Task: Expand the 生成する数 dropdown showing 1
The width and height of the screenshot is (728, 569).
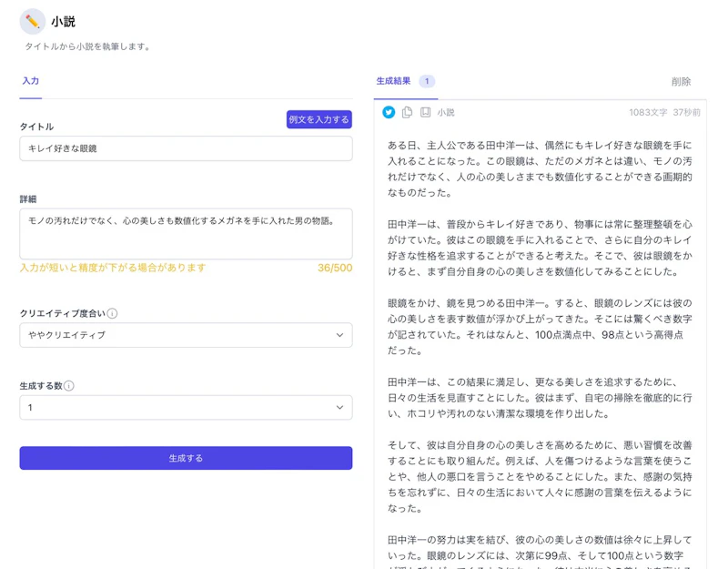Action: 186,408
